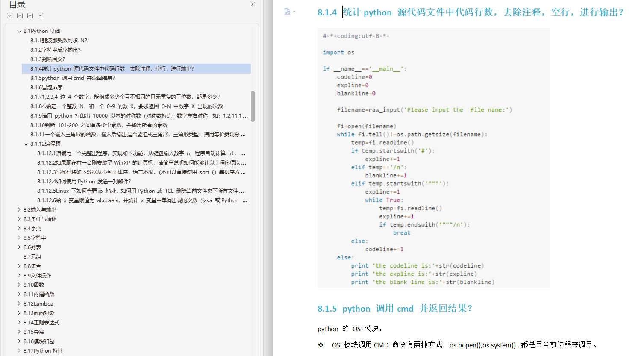Select outline entry 8.1.4统计 python 源代码文件
This screenshot has width=644, height=356.
point(136,69)
